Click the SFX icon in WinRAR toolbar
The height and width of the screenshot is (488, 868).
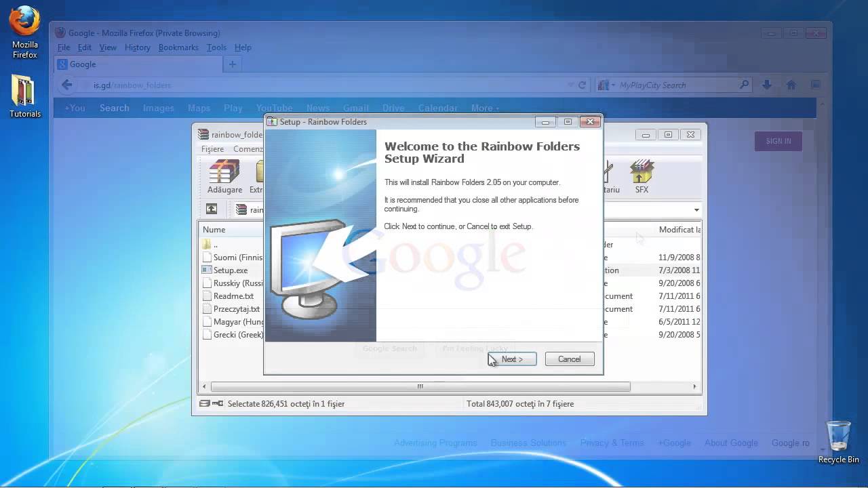(x=642, y=177)
